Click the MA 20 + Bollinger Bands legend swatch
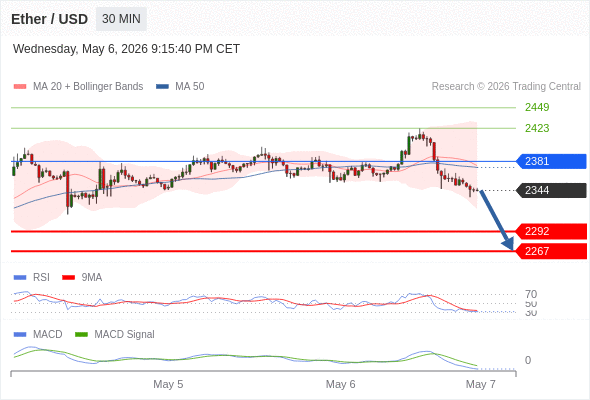 (20, 87)
